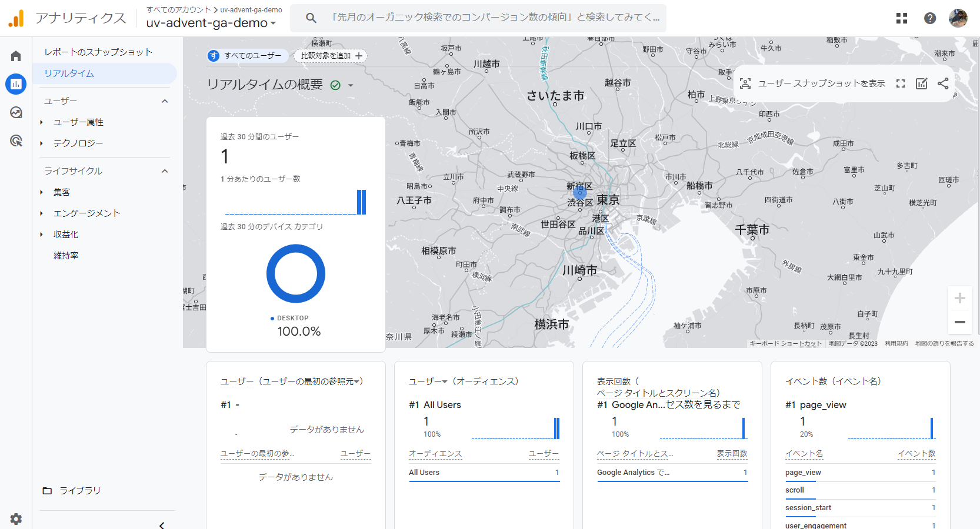Open the uv-advent-ga-demo property selector
Viewport: 980px width, 529px height.
[211, 23]
